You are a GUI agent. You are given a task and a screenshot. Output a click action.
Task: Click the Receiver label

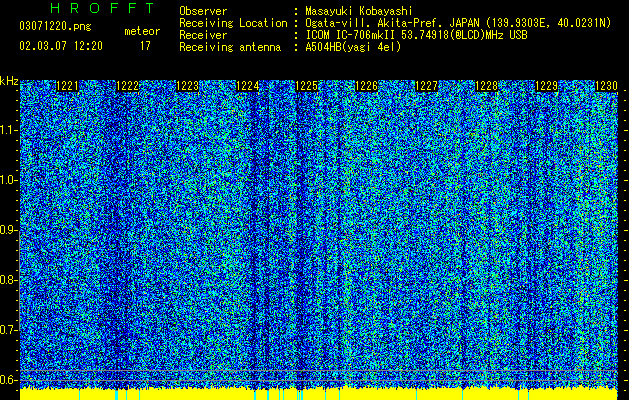click(203, 35)
